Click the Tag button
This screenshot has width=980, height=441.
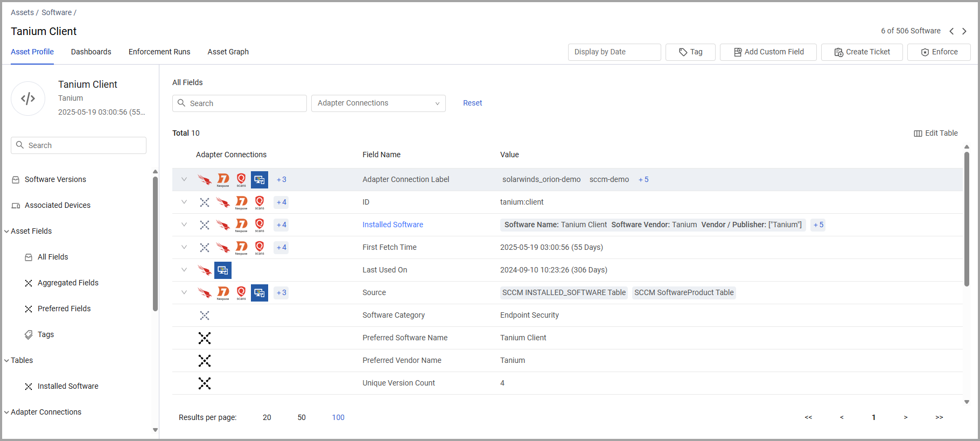tap(690, 52)
